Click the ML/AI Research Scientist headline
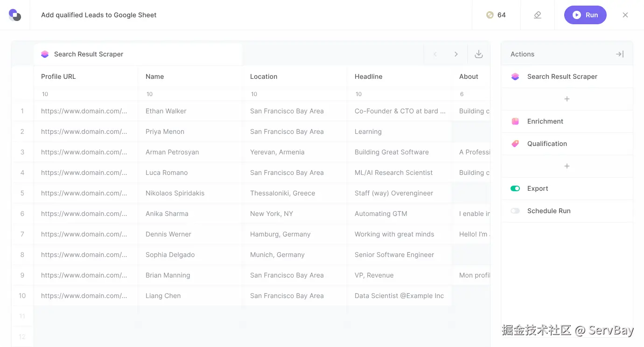The image size is (644, 347). 399,173
